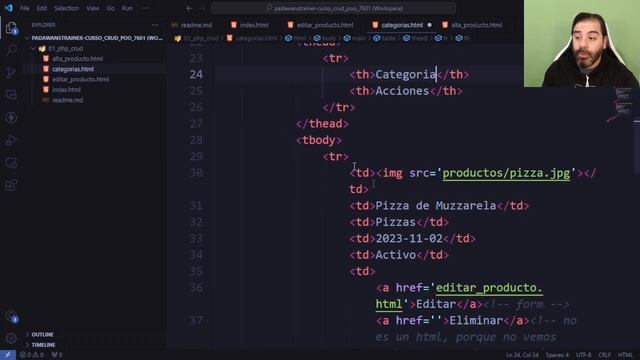Click HTML language mode in status bar

pyautogui.click(x=625, y=355)
